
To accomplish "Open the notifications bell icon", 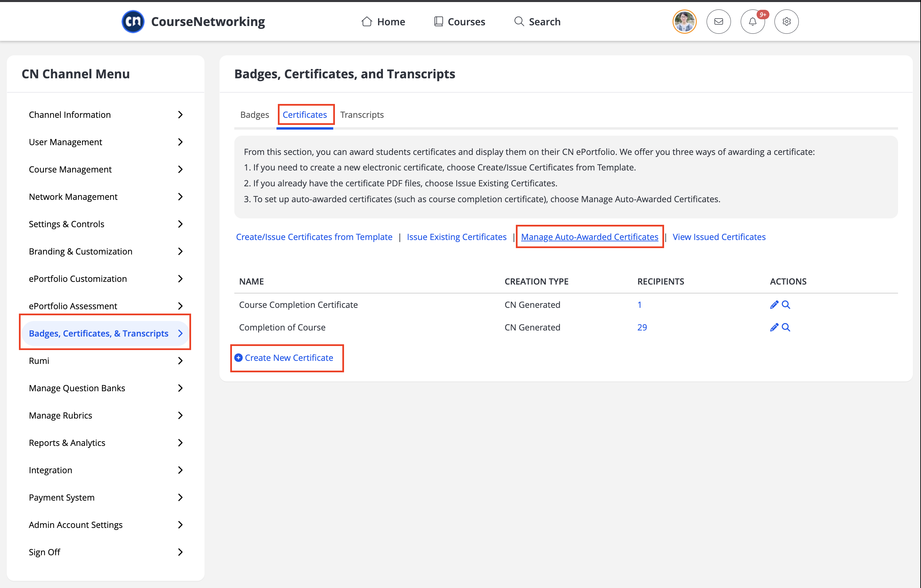I will tap(752, 21).
